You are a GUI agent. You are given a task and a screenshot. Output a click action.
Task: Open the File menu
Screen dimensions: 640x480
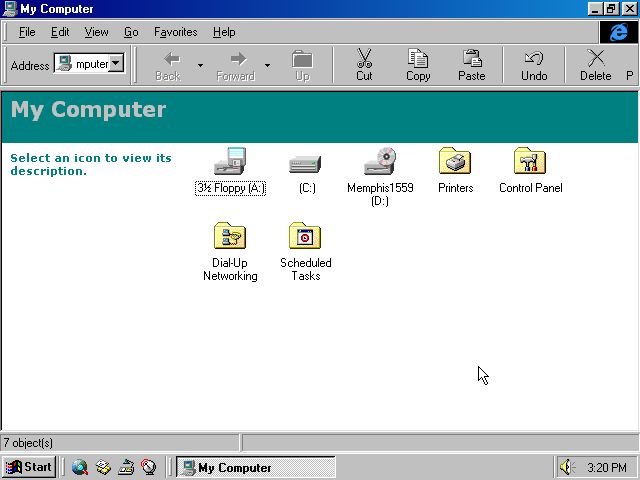pos(27,32)
